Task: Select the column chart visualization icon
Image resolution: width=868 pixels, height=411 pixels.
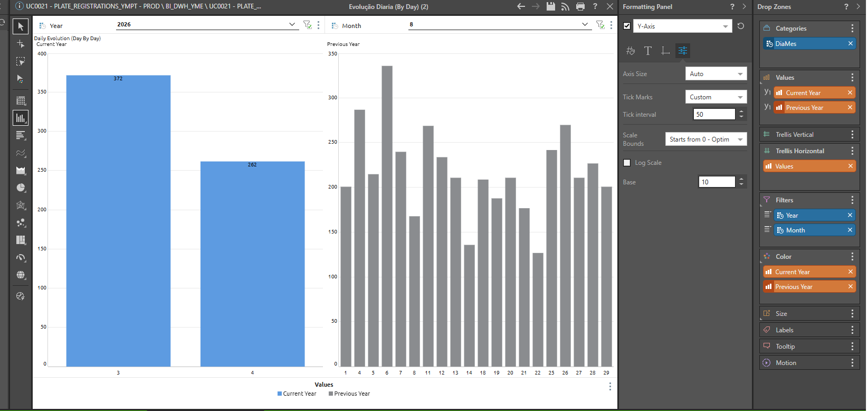Action: point(21,118)
